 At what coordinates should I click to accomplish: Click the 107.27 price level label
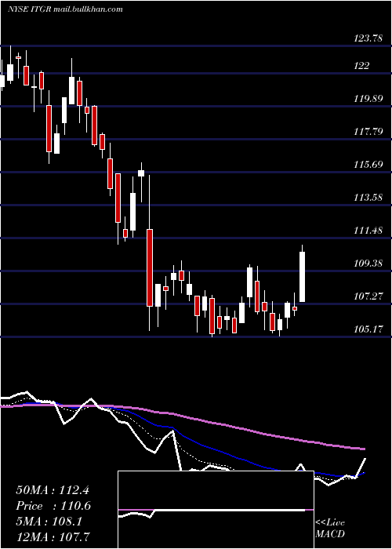coord(368,296)
